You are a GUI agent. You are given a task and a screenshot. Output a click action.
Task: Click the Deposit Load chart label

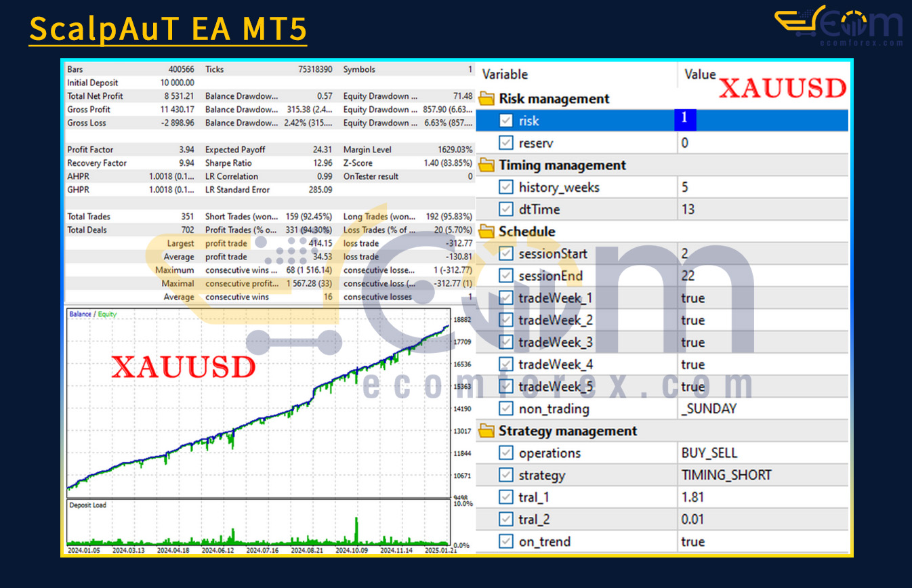(x=87, y=505)
